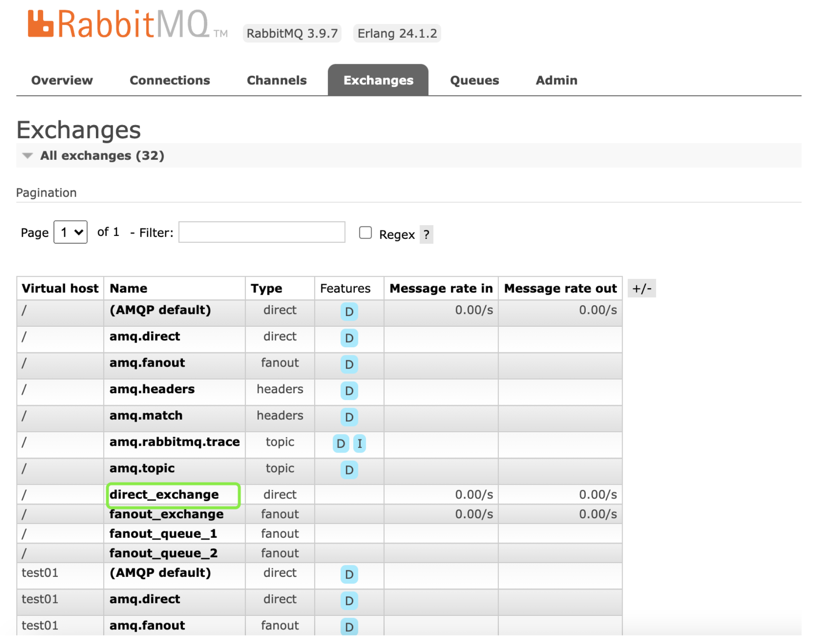The width and height of the screenshot is (823, 644).
Task: Collapse the All exchanges (32) section
Action: (x=102, y=155)
